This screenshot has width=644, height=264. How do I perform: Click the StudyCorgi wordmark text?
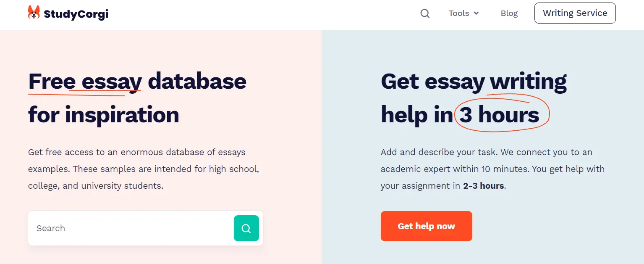[76, 13]
